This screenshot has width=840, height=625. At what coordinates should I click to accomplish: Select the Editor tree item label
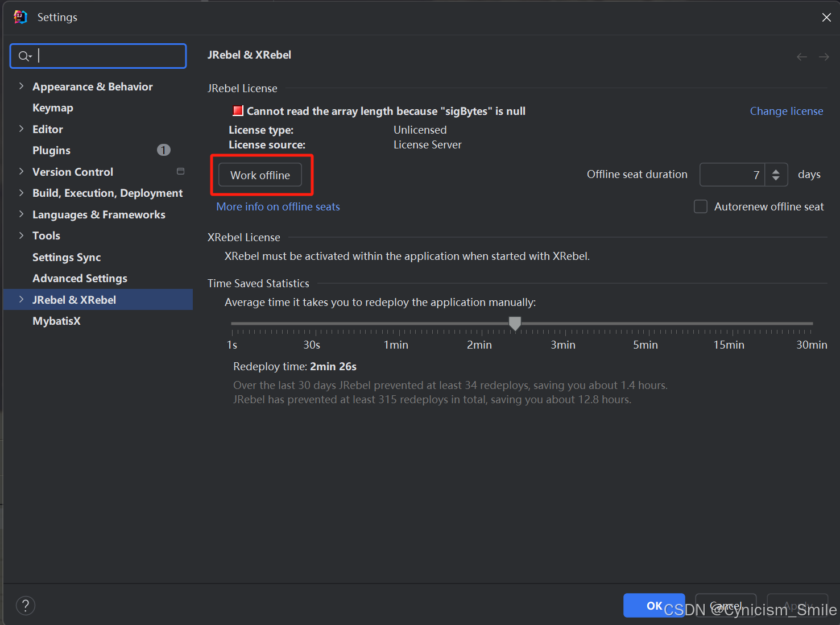[x=48, y=129]
